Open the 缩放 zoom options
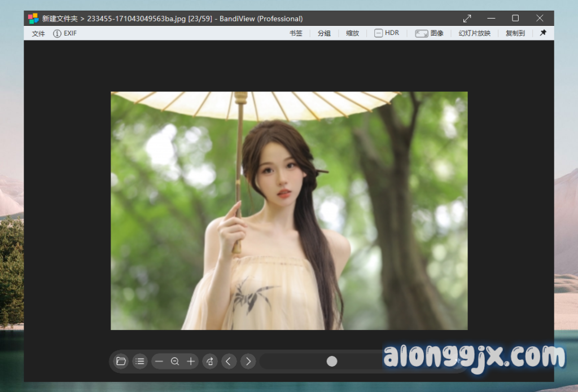The width and height of the screenshot is (578, 392). coord(352,33)
